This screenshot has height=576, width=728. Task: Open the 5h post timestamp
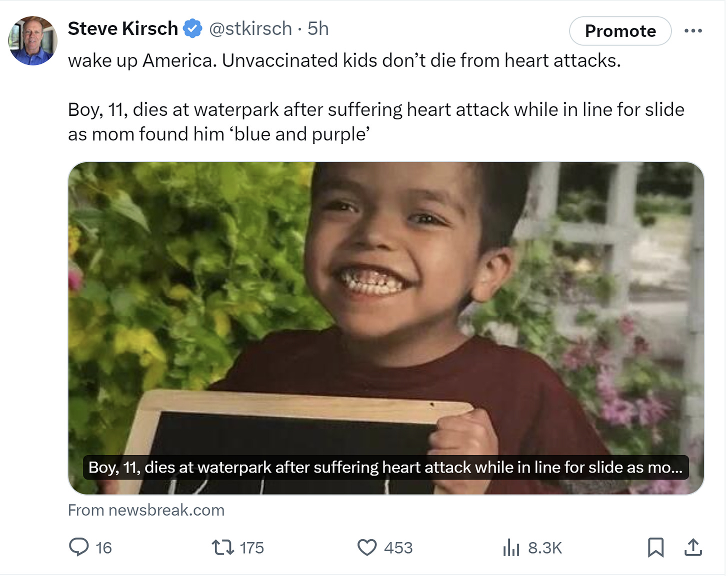tap(318, 29)
